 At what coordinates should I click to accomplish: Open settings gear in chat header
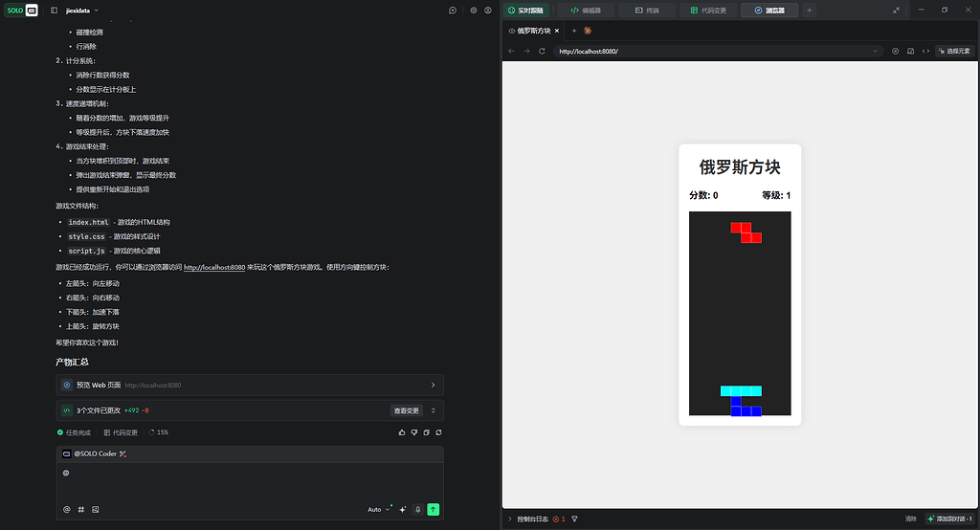coord(473,10)
